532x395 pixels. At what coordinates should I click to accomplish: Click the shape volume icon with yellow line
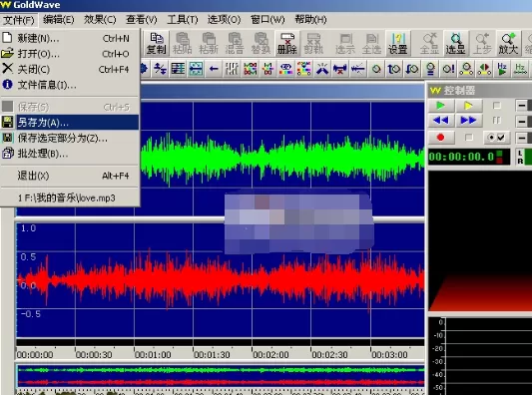point(466,69)
